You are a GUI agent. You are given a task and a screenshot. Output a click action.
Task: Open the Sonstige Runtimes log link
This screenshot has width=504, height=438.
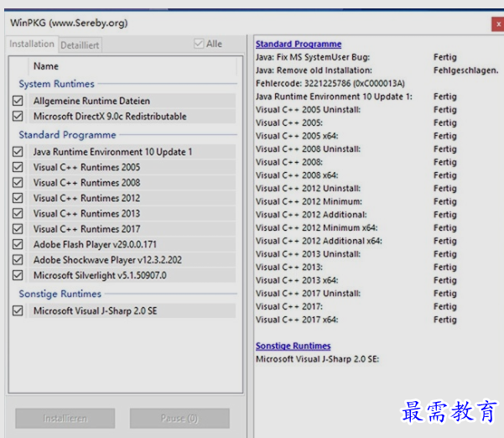(x=293, y=346)
